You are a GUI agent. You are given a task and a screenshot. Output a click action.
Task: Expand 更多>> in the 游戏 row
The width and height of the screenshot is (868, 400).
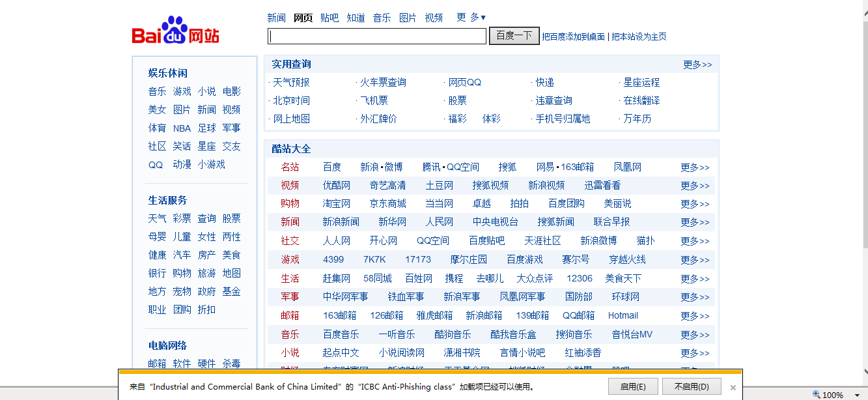coord(695,260)
